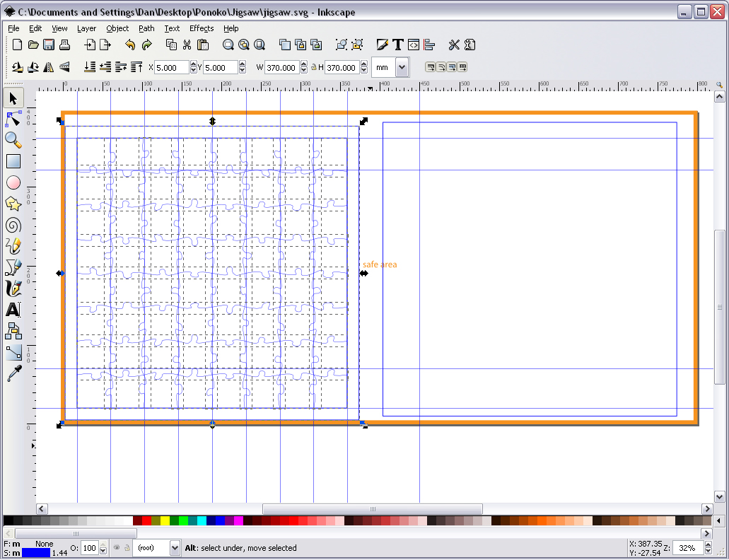
Task: Select the Spiral tool
Action: [13, 225]
